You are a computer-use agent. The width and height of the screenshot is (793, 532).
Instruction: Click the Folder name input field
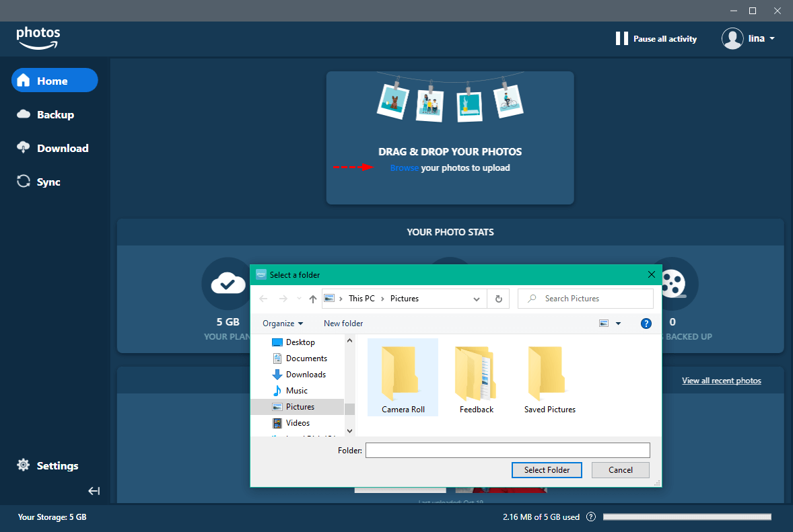click(508, 451)
